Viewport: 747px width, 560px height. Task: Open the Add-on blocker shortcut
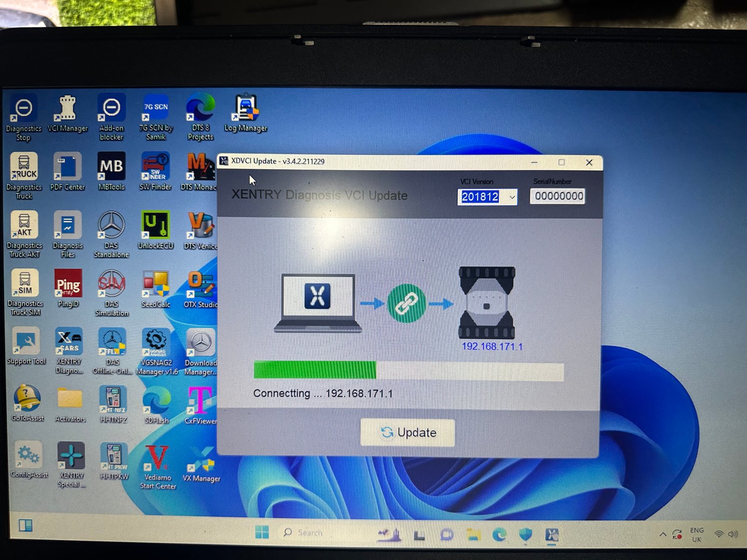pyautogui.click(x=112, y=117)
